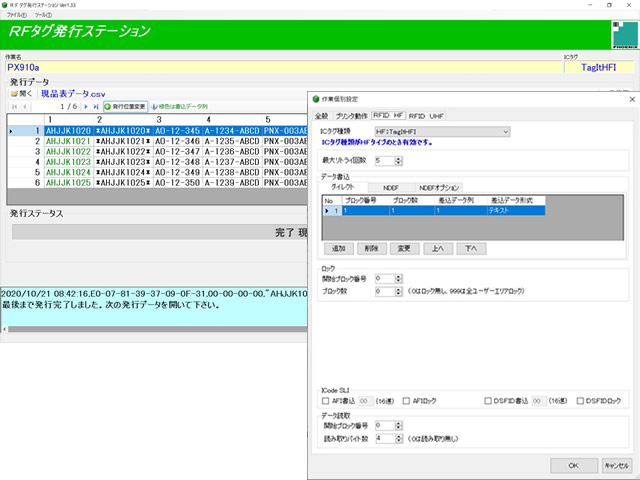Click the ICタグ field showing TagItHFI
Screen dimensions: 640x480
pyautogui.click(x=599, y=67)
